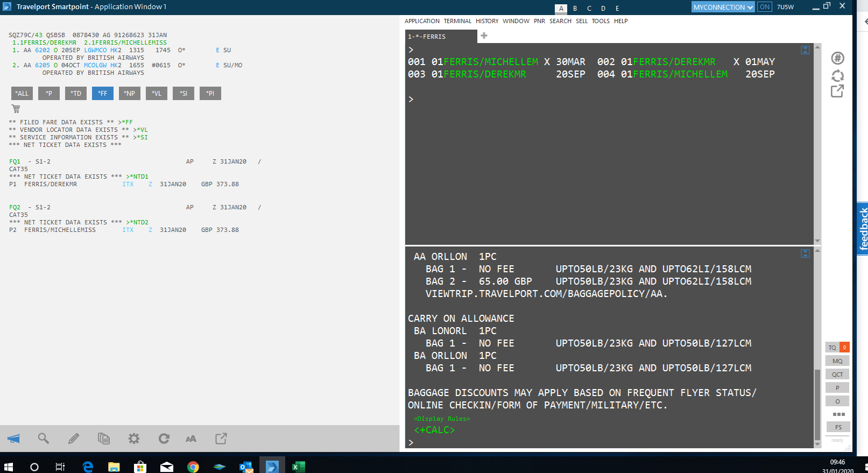Click the *SI service information button
This screenshot has width=868, height=473.
tap(184, 93)
